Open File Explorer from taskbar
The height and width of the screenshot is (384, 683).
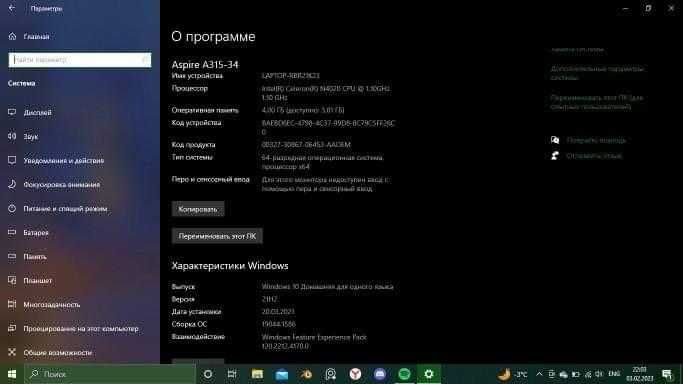click(x=257, y=374)
